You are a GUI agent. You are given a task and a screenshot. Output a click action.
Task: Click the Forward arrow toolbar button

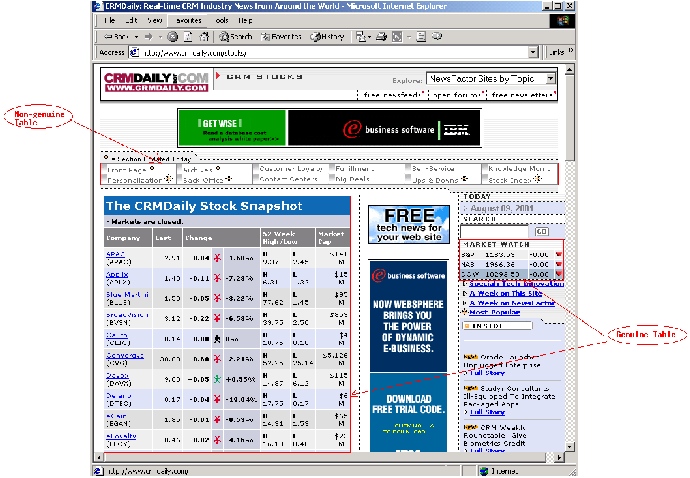pos(149,37)
